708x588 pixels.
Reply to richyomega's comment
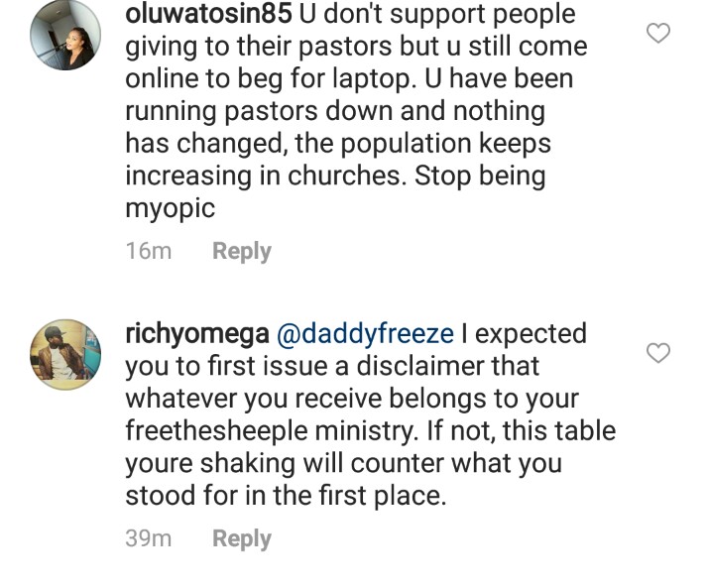pyautogui.click(x=241, y=538)
